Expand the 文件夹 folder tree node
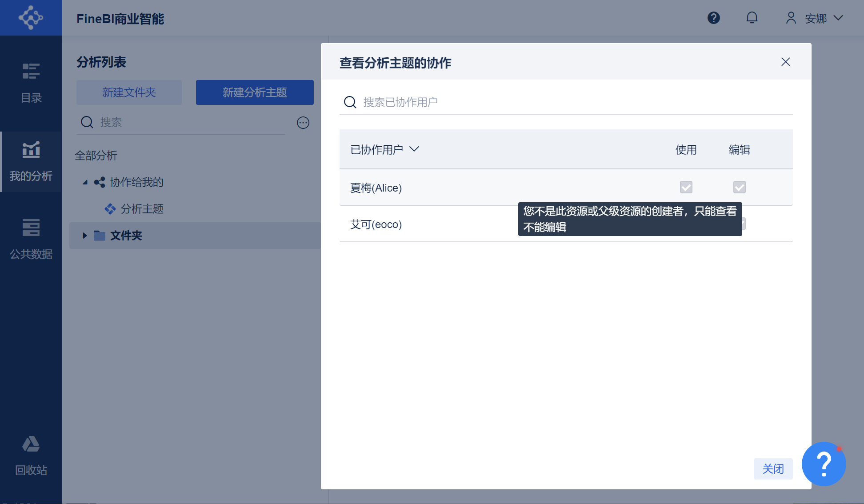The width and height of the screenshot is (864, 504). tap(84, 236)
